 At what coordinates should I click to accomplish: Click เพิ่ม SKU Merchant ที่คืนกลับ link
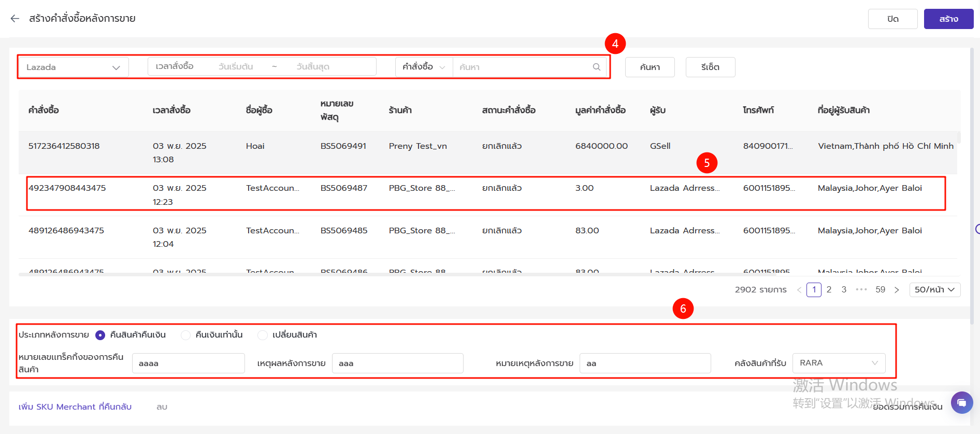point(75,407)
